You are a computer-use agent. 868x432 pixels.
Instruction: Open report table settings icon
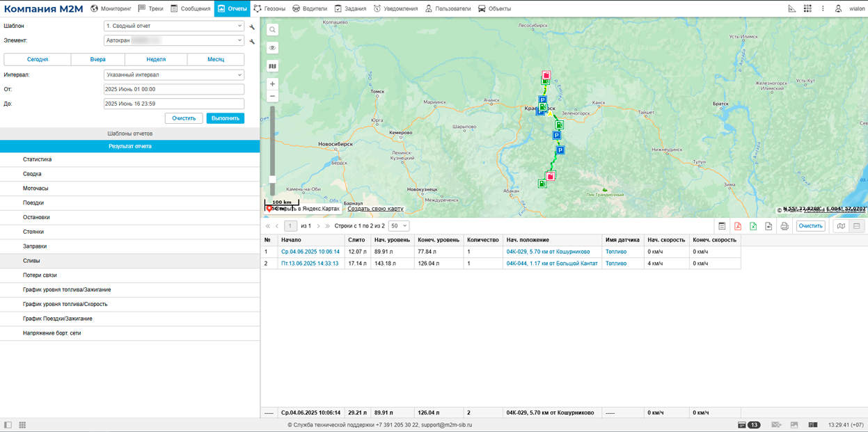pyautogui.click(x=722, y=226)
